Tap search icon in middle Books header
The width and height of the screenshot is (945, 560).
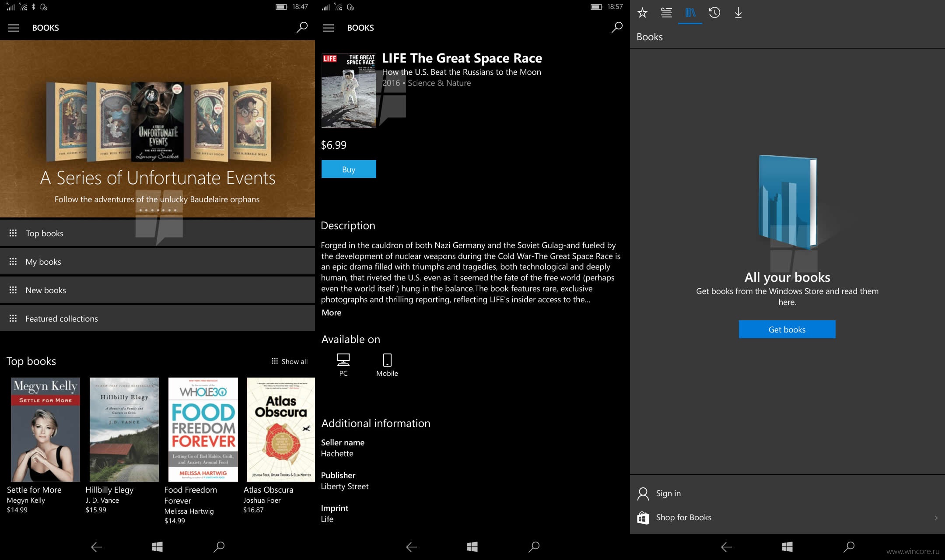point(617,28)
